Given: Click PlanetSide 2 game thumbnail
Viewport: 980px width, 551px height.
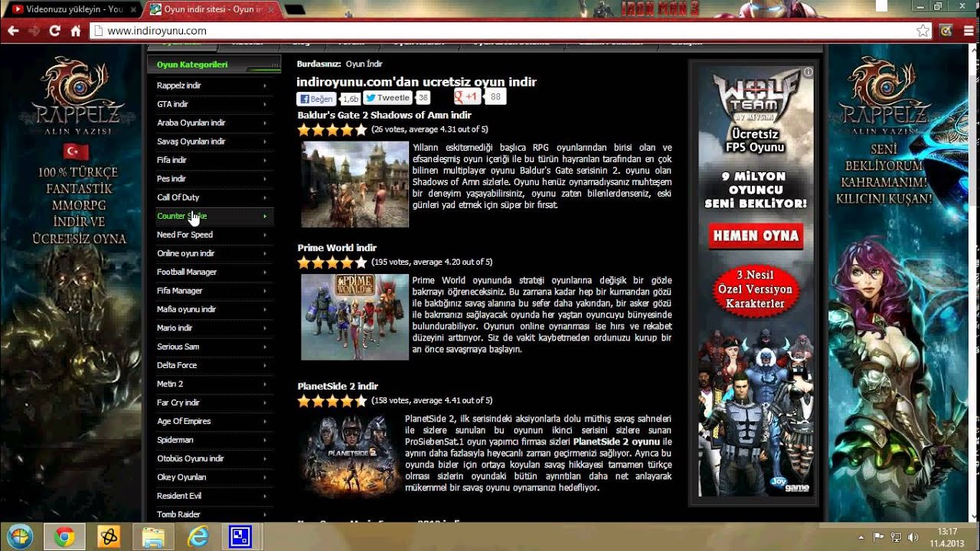Looking at the screenshot, I should click(x=349, y=455).
